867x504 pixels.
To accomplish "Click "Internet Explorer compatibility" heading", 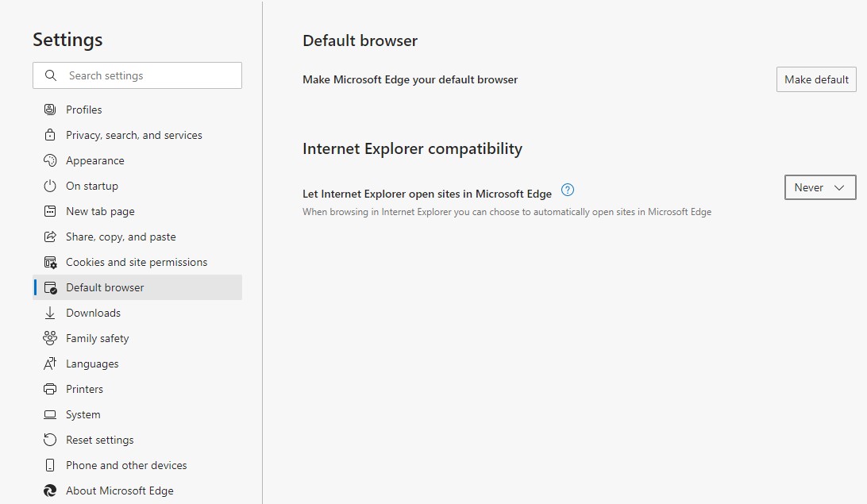I will (x=413, y=149).
